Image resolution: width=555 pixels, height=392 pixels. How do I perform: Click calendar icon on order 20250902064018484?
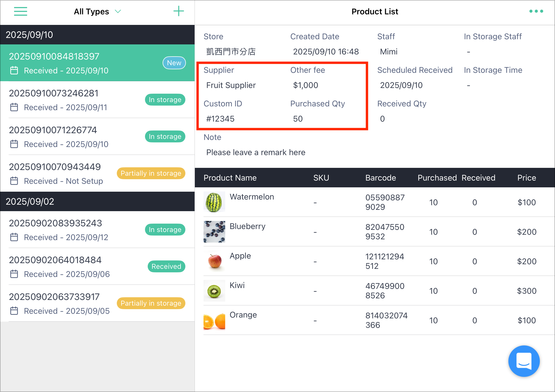pyautogui.click(x=14, y=274)
